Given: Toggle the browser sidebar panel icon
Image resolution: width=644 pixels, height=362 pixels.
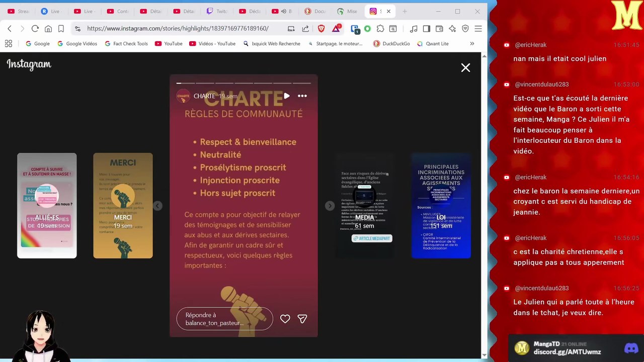Looking at the screenshot, I should tap(427, 29).
